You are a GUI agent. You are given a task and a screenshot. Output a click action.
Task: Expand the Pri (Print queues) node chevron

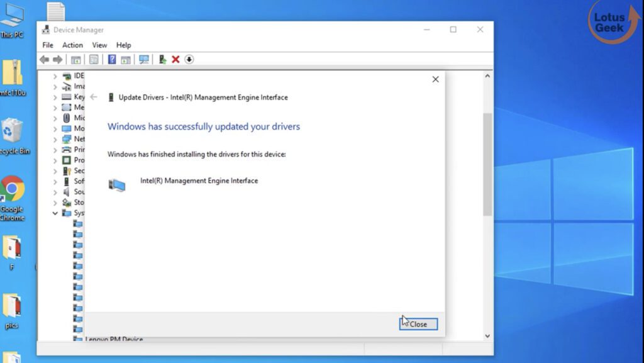coord(55,150)
